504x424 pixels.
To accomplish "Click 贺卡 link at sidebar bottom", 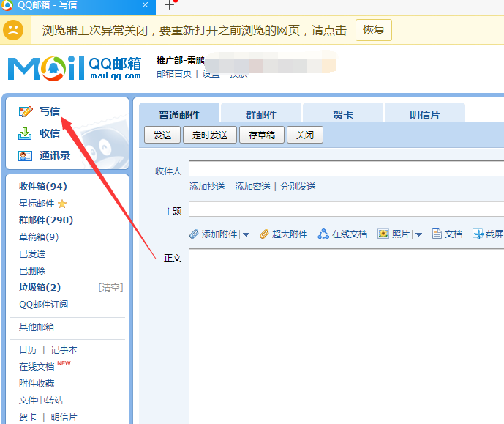I will tap(28, 417).
